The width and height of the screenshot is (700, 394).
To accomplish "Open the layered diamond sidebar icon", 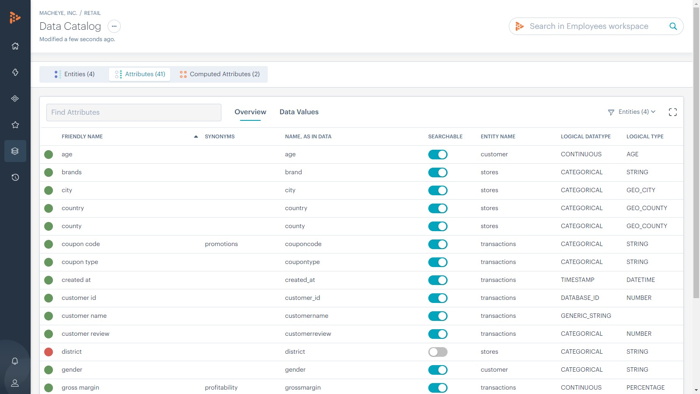I will click(x=15, y=99).
